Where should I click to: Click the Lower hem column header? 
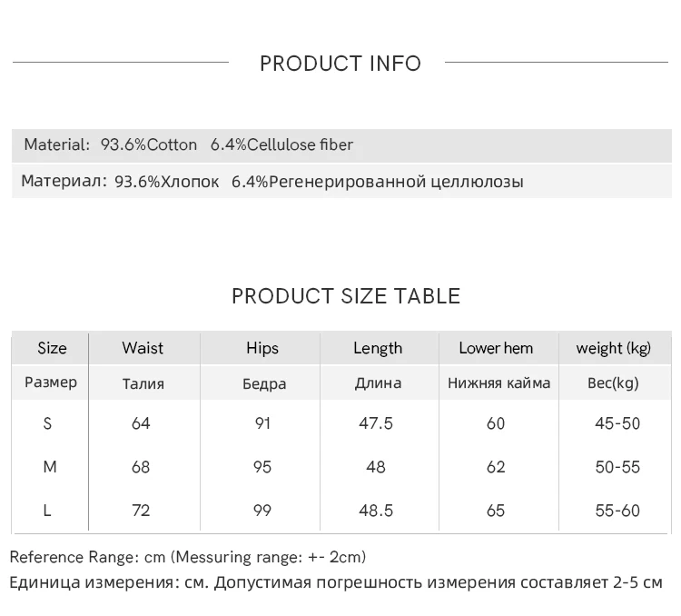496,348
